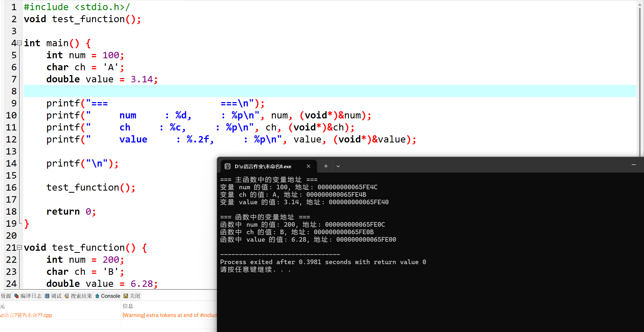Minimize the terminal window
Screen dimensions: 644x332
click(x=634, y=165)
